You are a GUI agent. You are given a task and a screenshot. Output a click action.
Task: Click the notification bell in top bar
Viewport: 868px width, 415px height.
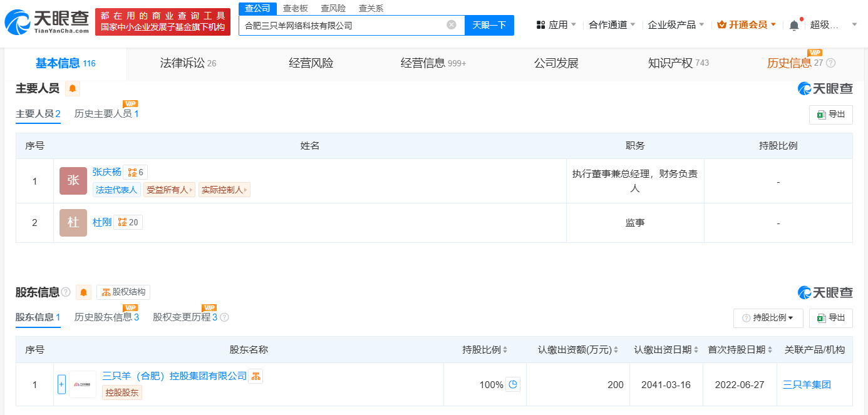794,25
